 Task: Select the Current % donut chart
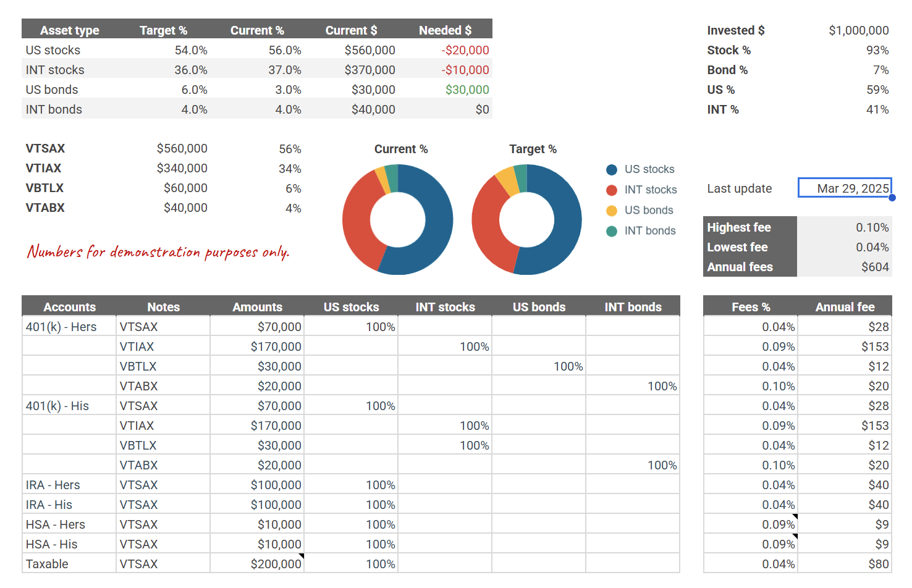[398, 219]
